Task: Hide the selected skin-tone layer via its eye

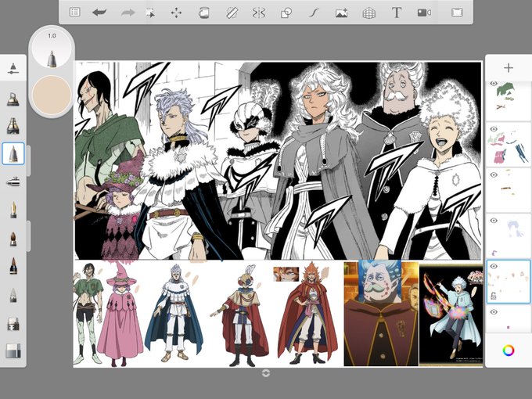Action: coord(494,266)
